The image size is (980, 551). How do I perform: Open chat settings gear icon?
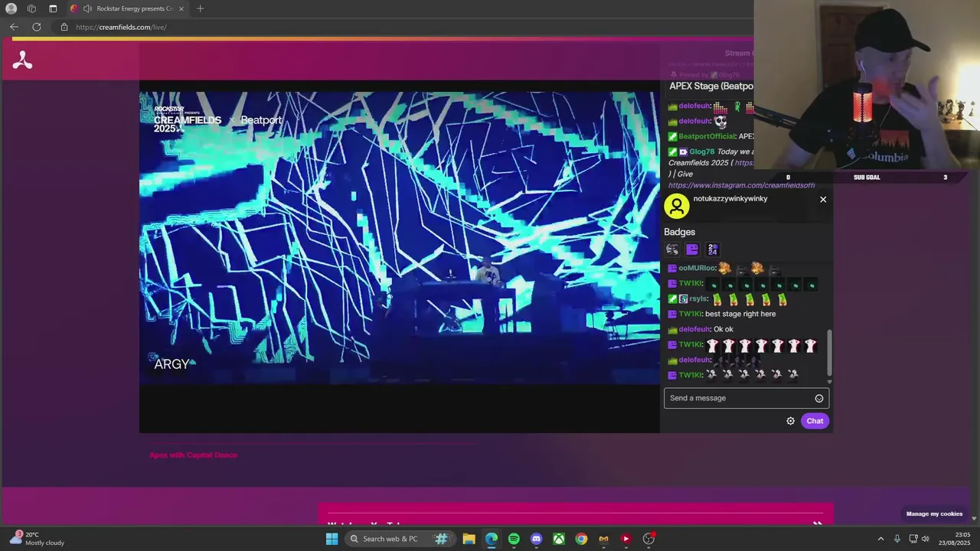791,421
